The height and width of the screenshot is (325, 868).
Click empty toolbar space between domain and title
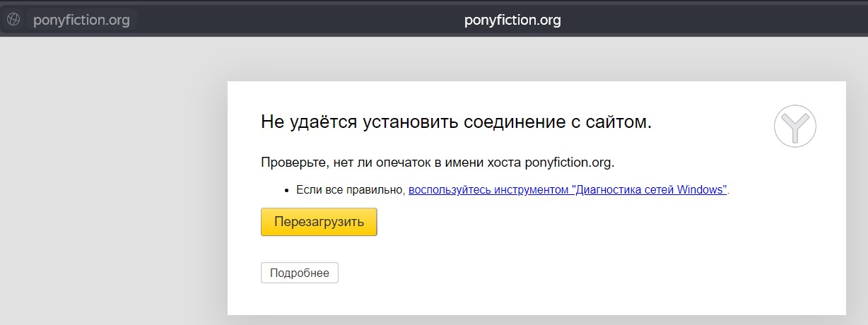297,20
